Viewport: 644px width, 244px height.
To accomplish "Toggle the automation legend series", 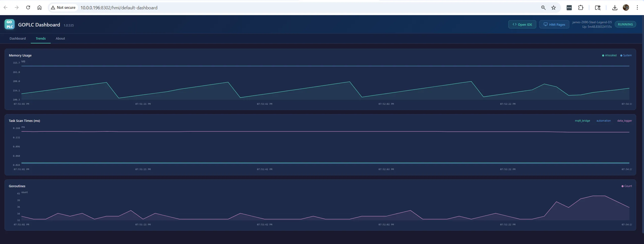I will (x=603, y=121).
